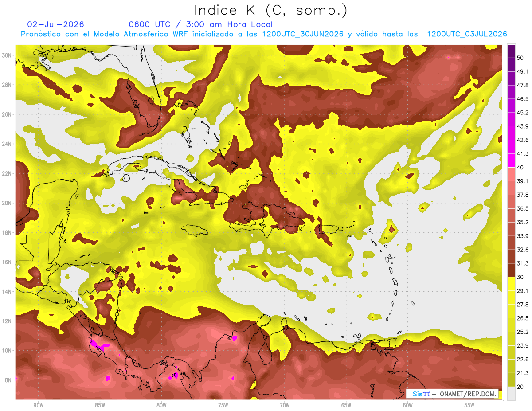Click the legend value '47.8'

click(522, 85)
